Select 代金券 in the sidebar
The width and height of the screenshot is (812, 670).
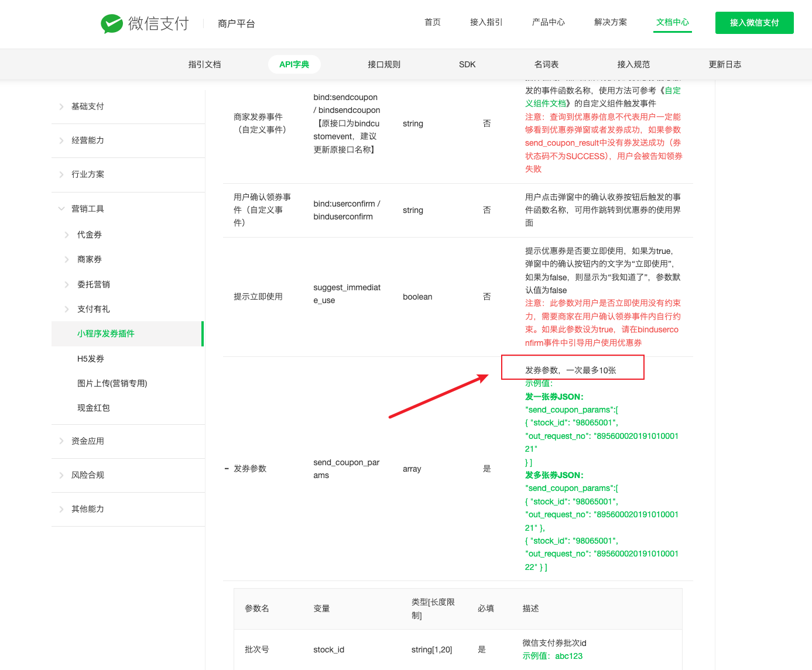pos(88,234)
